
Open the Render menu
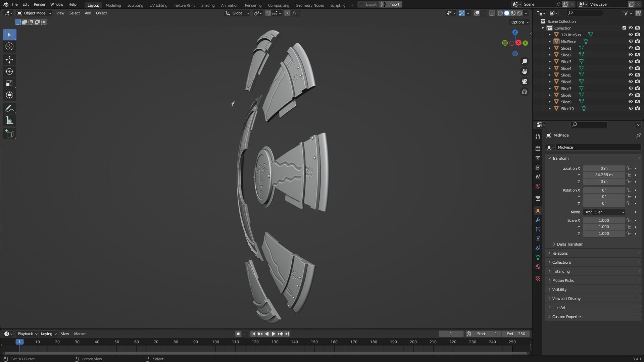(x=40, y=4)
